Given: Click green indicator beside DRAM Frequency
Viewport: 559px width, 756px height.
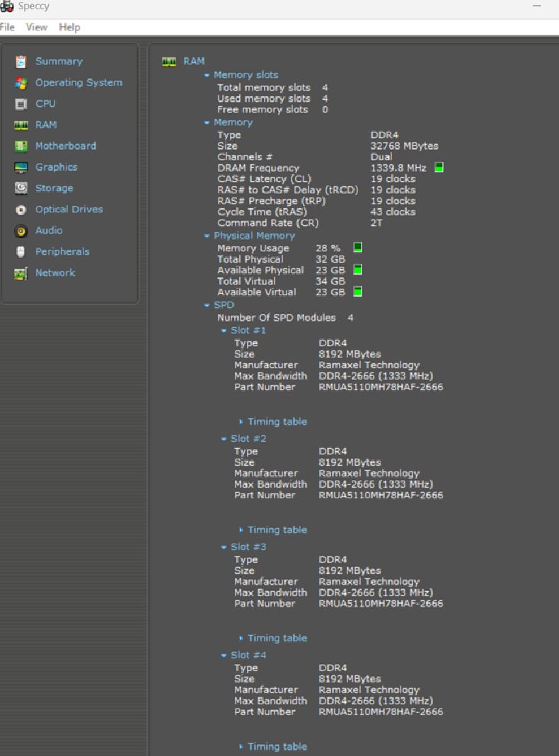Looking at the screenshot, I should [x=439, y=168].
